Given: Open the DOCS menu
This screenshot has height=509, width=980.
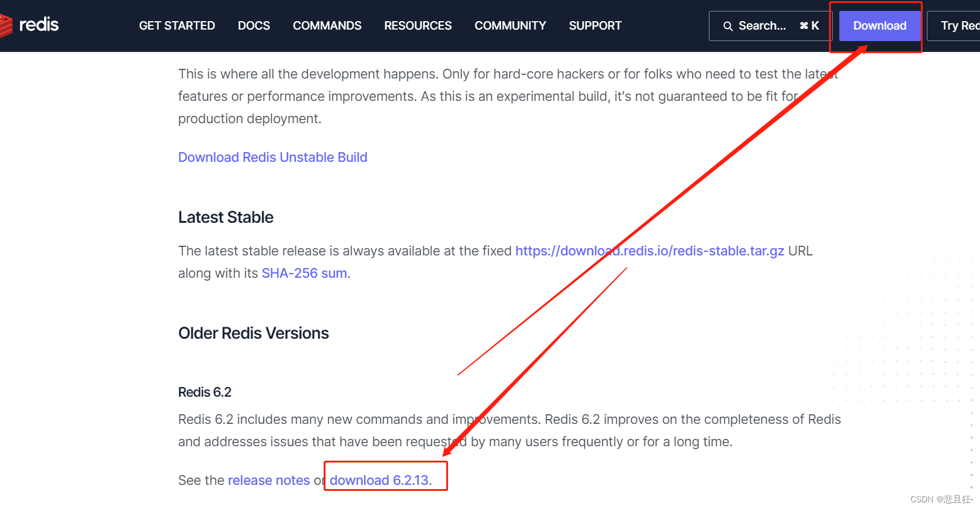Looking at the screenshot, I should pyautogui.click(x=254, y=25).
